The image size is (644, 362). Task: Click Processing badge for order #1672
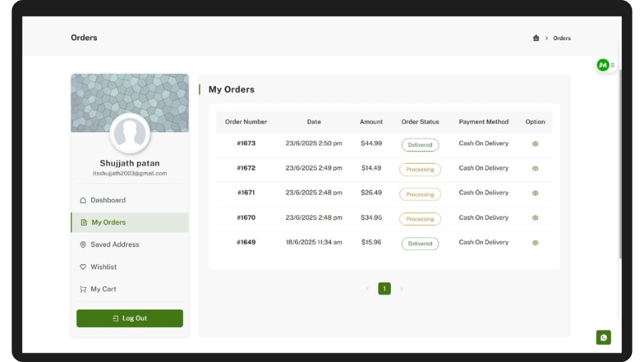(x=420, y=170)
